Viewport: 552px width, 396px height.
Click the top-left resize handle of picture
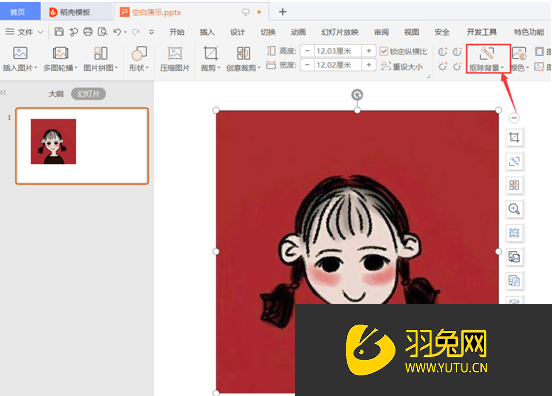pos(216,110)
